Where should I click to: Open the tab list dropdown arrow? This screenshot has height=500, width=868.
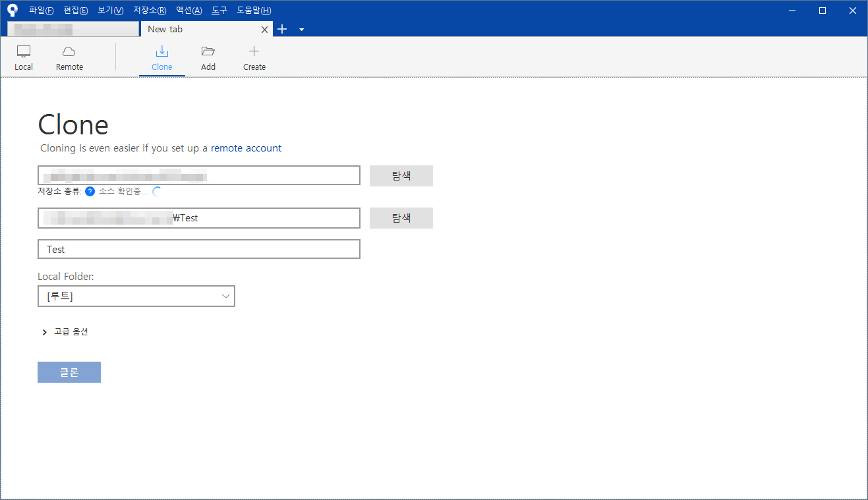301,30
